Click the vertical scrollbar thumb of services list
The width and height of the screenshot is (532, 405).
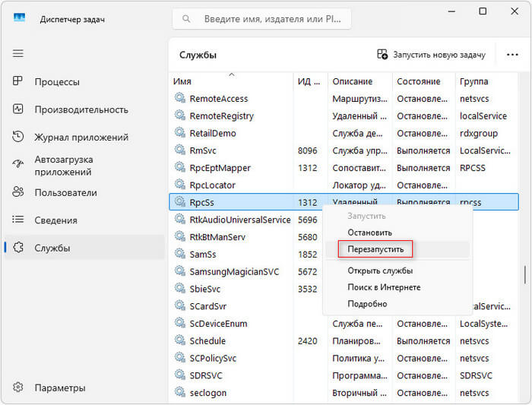(523, 275)
